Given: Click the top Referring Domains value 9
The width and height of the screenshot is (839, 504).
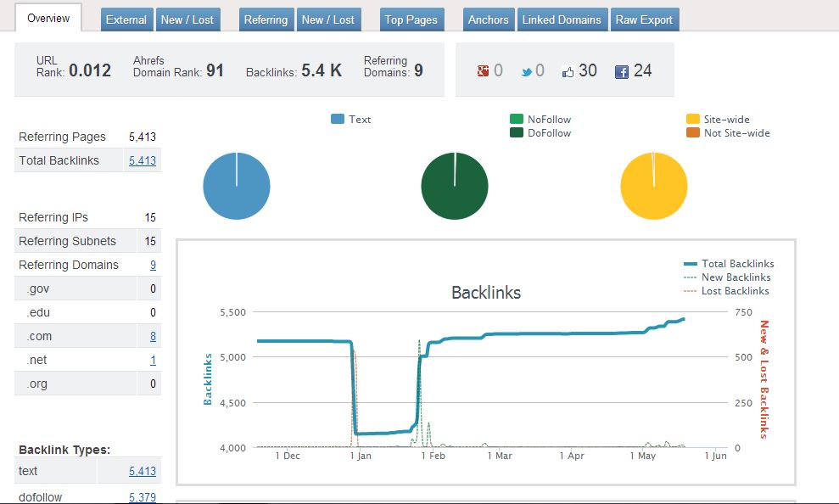Looking at the screenshot, I should pos(418,70).
